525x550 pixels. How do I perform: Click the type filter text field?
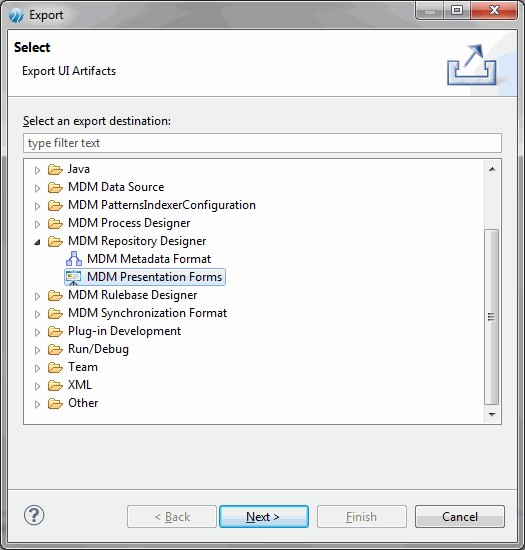click(x=262, y=143)
